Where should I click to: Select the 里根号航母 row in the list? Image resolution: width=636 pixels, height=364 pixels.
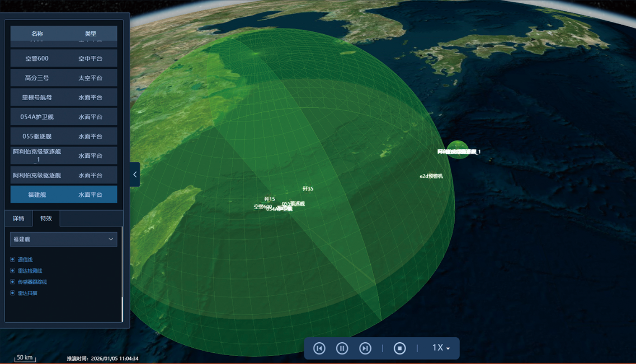(64, 97)
